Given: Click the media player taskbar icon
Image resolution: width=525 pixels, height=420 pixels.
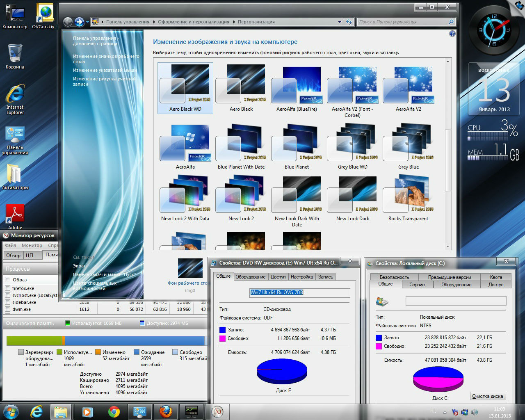Looking at the screenshot, I should (x=87, y=411).
